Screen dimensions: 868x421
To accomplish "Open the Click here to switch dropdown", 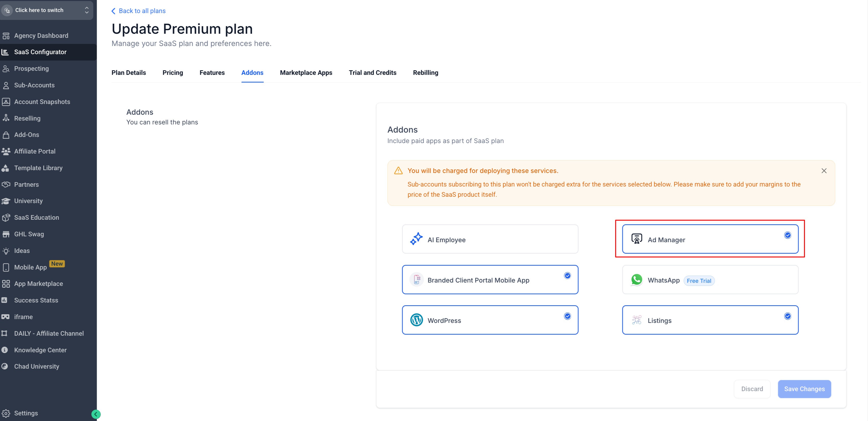I will coord(46,10).
